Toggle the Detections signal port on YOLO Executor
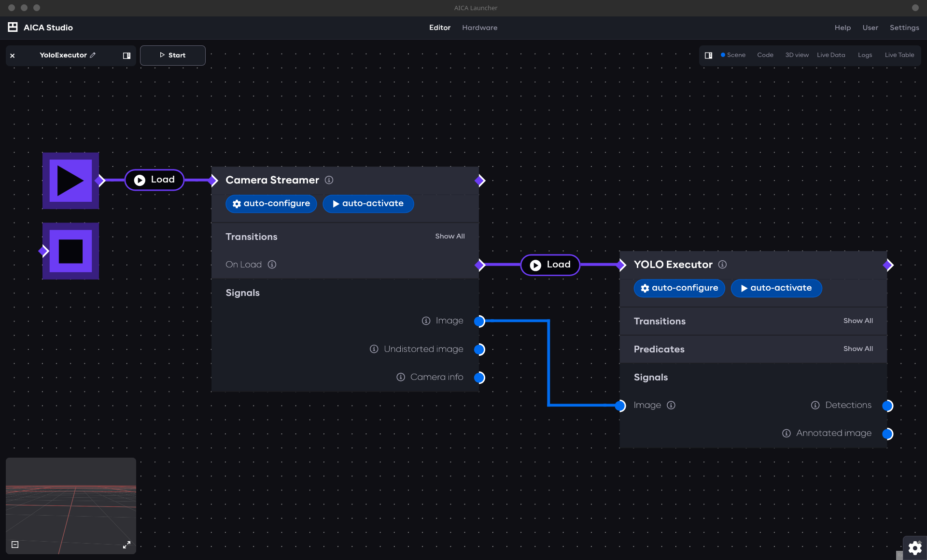 click(888, 406)
